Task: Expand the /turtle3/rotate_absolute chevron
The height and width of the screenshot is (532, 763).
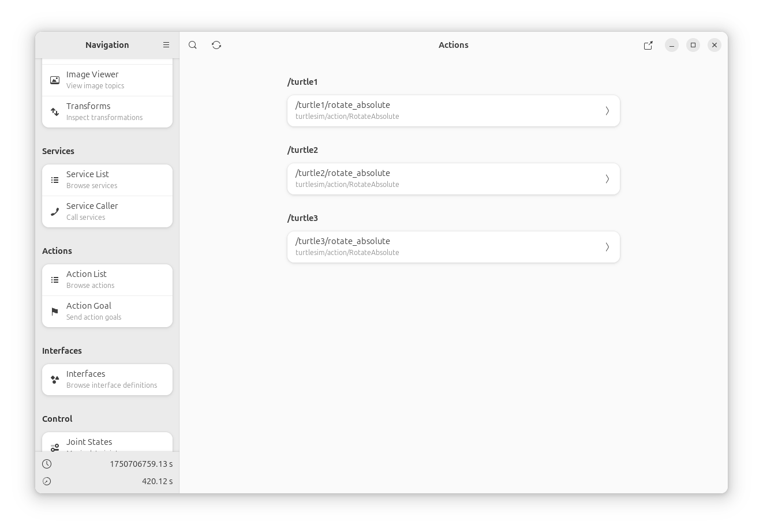Action: tap(607, 247)
